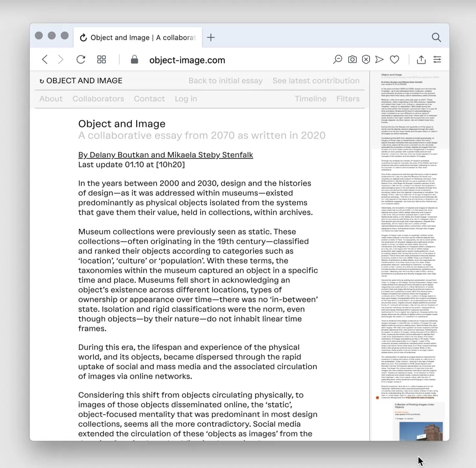
Task: Open the Contact page
Action: (x=149, y=99)
